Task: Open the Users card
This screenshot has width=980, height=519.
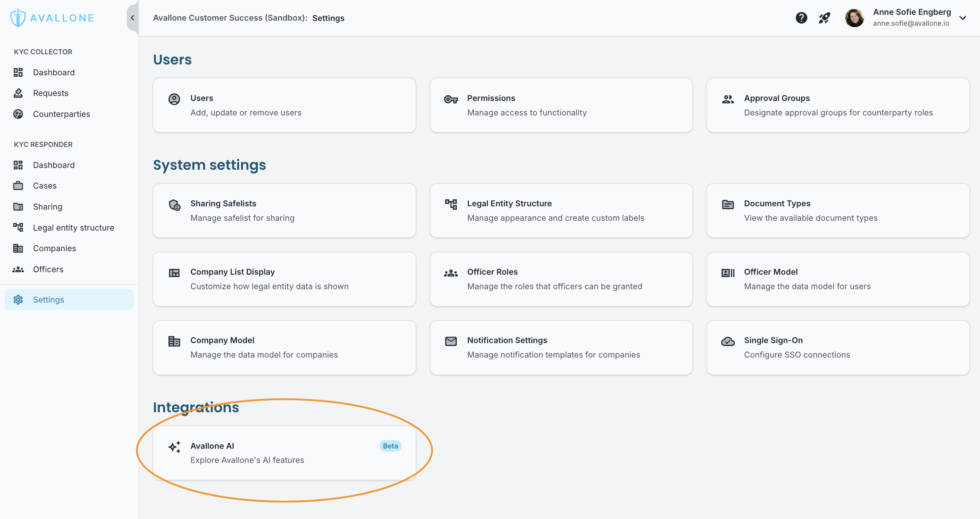Action: [284, 105]
